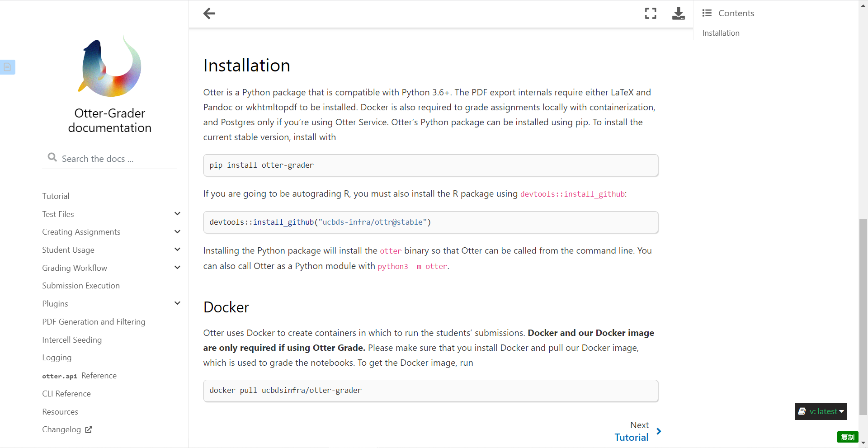Expand the Plugins section chevron

(177, 303)
